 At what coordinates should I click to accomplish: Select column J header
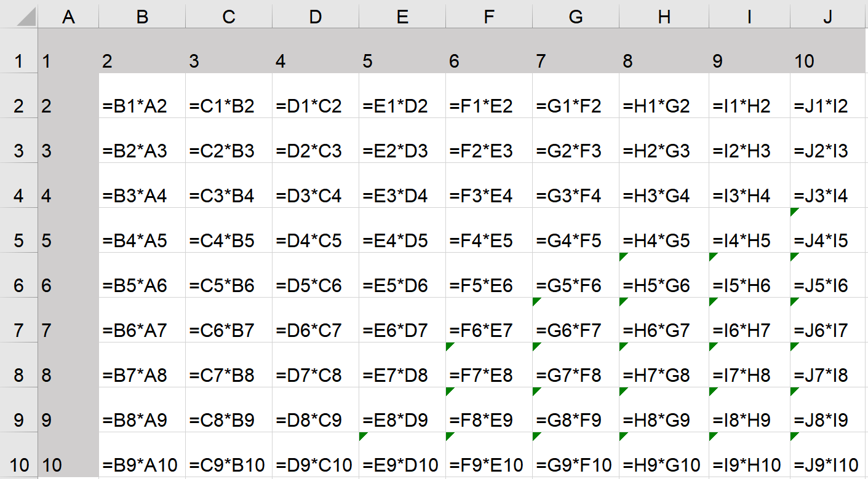coord(829,15)
